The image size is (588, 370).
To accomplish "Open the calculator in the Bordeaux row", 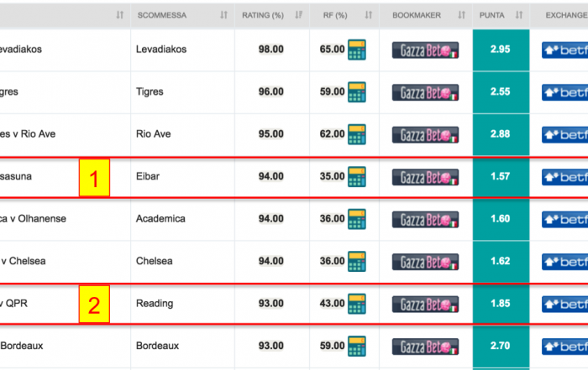I will (x=357, y=346).
